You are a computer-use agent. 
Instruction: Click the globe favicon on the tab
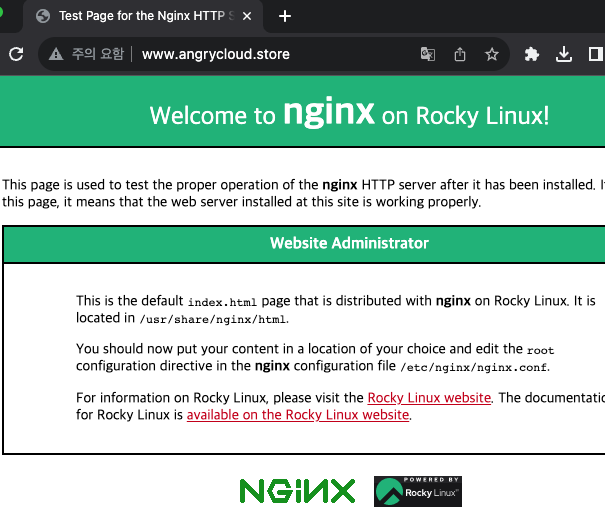click(x=43, y=16)
